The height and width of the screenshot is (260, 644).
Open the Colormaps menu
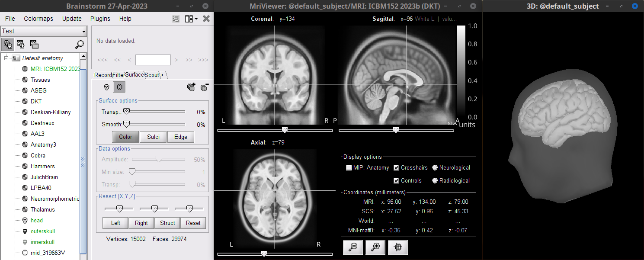click(x=38, y=19)
